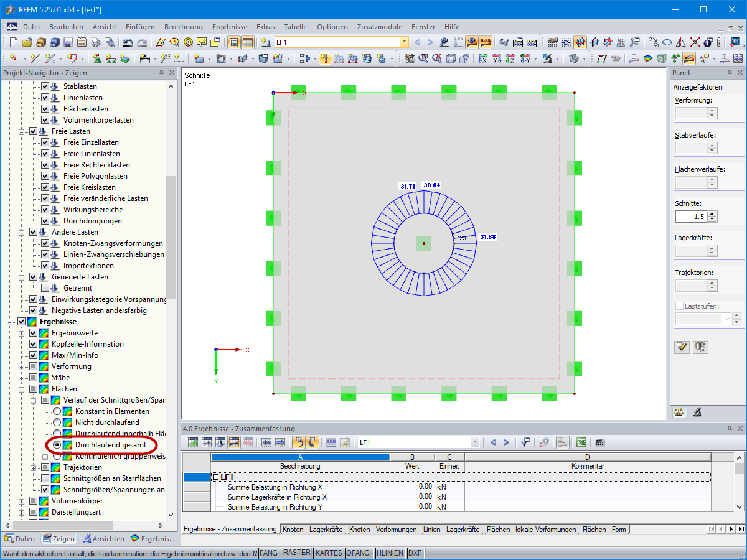Enable the Getrennt checkbox
747x560 pixels.
click(45, 288)
